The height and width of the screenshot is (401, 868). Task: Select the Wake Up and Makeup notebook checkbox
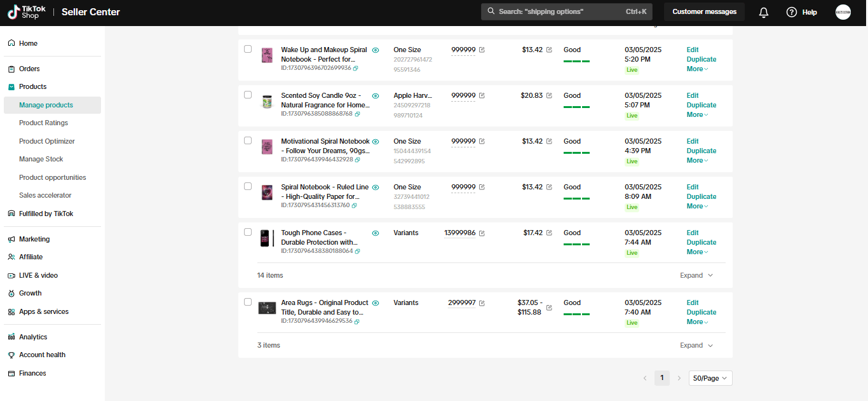pyautogui.click(x=248, y=49)
